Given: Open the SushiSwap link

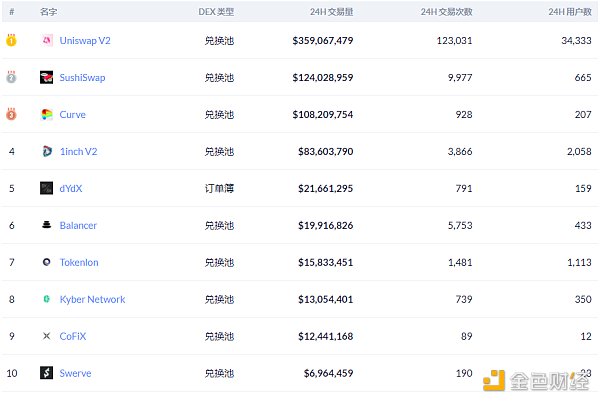Looking at the screenshot, I should (x=82, y=78).
